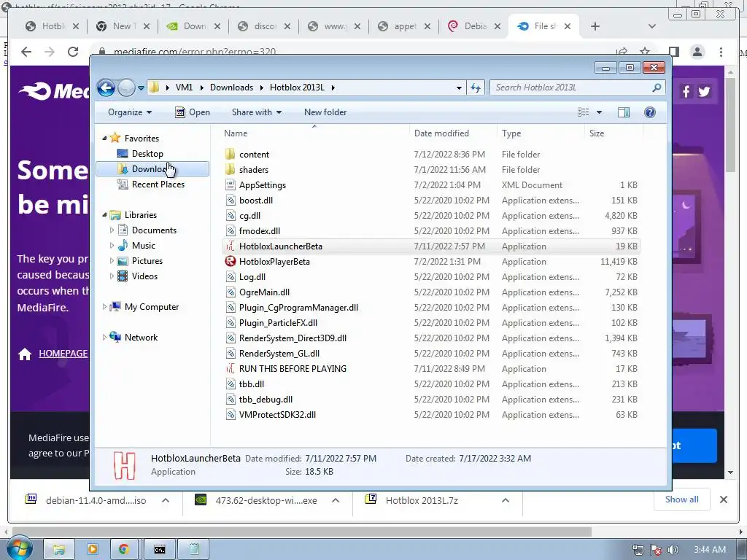The image size is (747, 560).
Task: Open the view options dropdown arrow
Action: tap(600, 112)
